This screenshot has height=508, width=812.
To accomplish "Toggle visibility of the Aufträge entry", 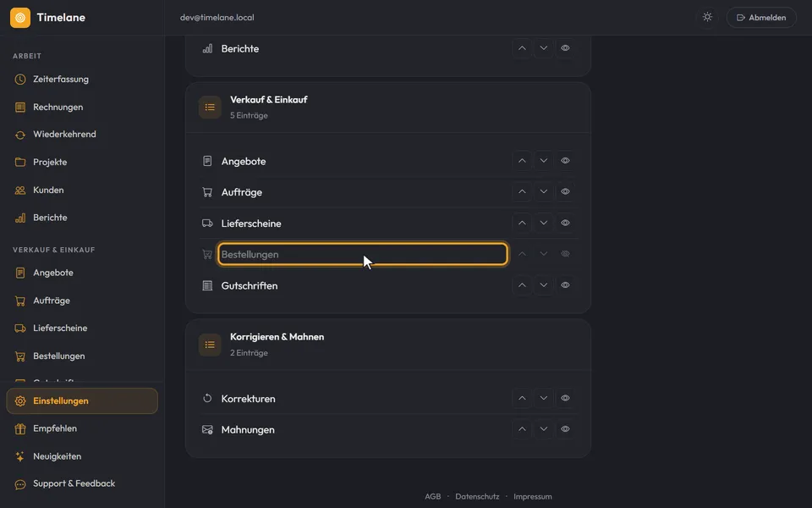I will point(565,192).
